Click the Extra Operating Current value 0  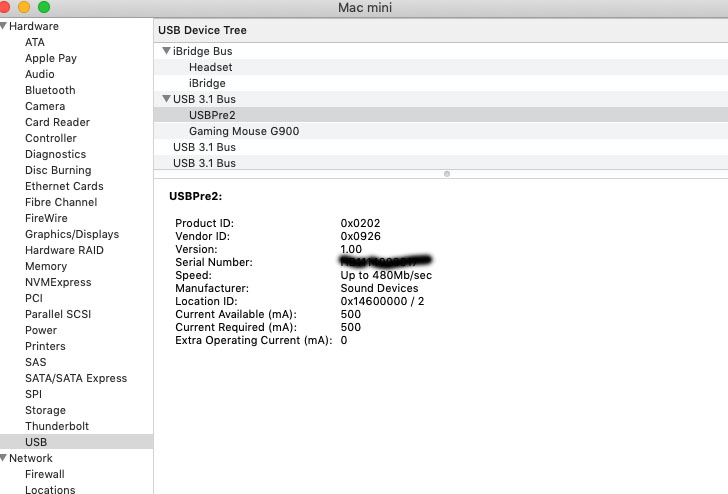[x=344, y=340]
